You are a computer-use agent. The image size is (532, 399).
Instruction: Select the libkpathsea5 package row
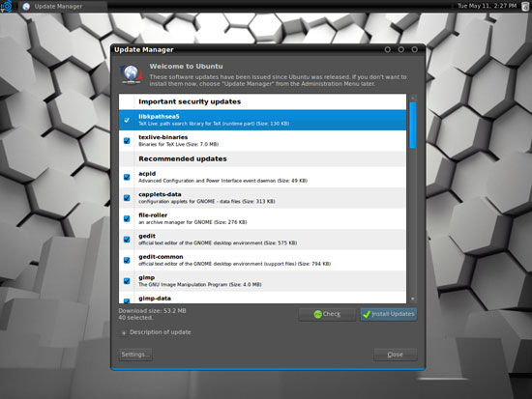tap(262, 120)
